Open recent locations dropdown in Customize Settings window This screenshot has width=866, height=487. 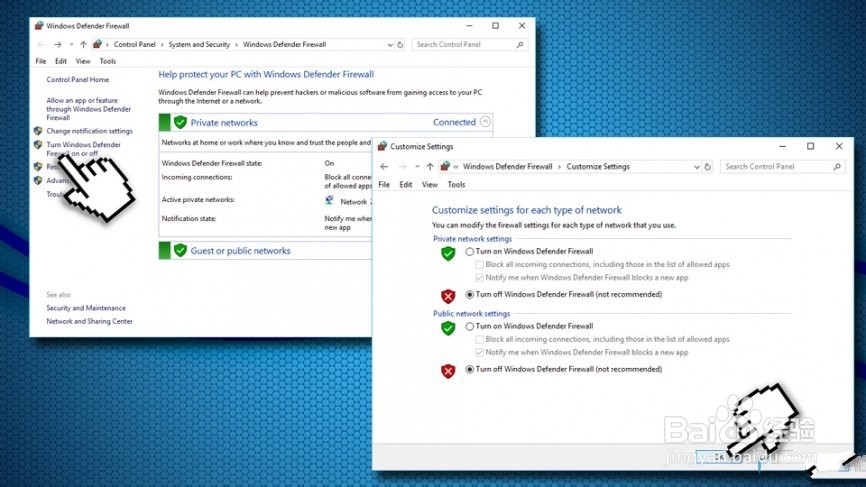417,166
